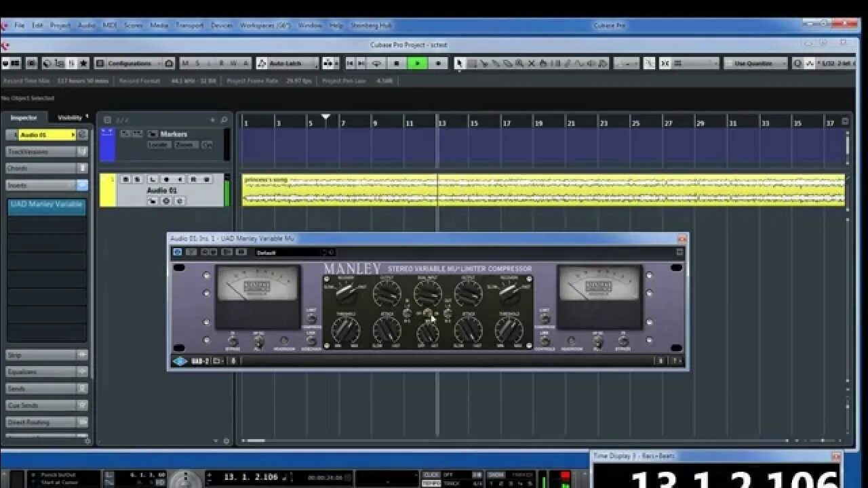The image size is (868, 488).
Task: Open the Default preset dropdown in plugin
Action: pos(295,252)
